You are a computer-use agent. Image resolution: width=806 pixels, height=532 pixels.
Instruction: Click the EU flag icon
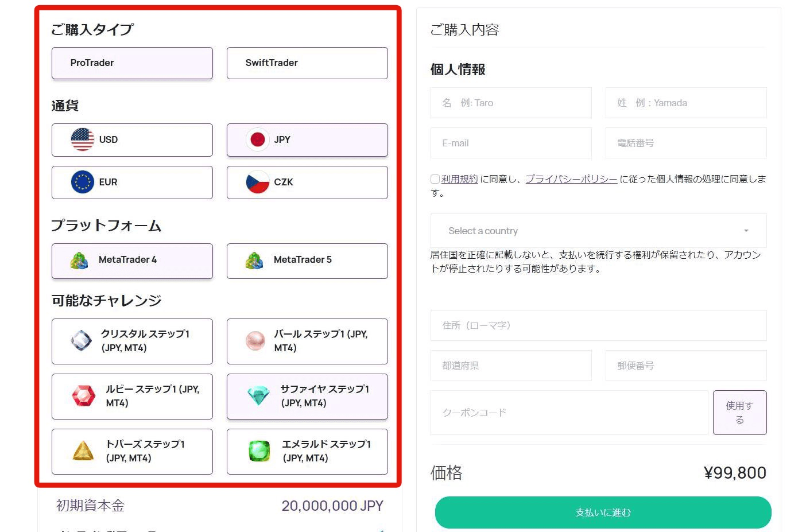[x=83, y=182]
